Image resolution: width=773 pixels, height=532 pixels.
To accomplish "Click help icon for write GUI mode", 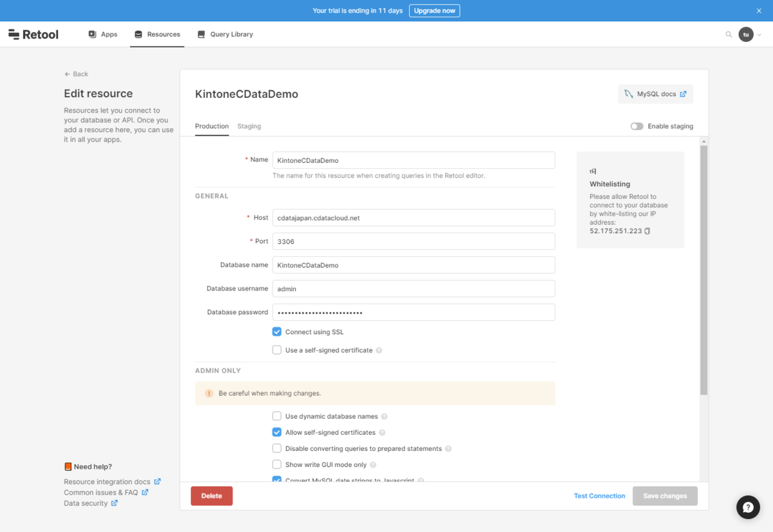I will click(373, 465).
